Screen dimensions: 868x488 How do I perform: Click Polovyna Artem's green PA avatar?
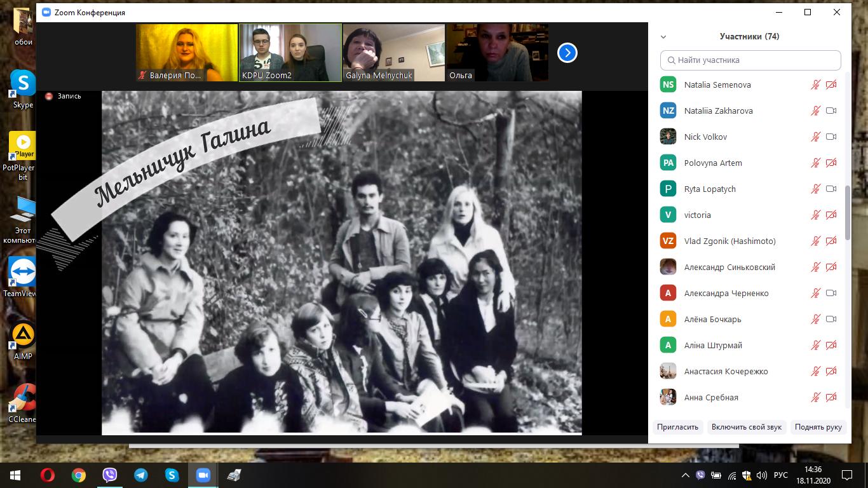[668, 163]
